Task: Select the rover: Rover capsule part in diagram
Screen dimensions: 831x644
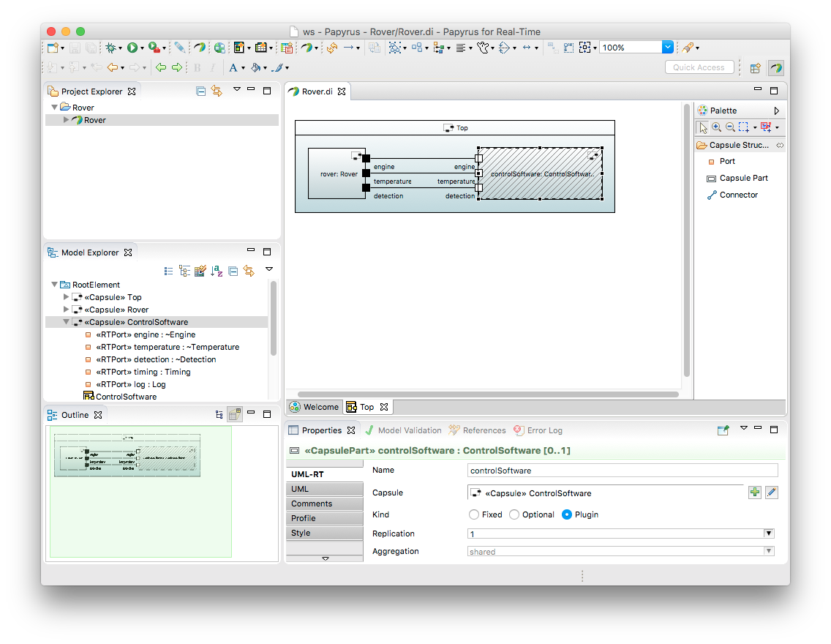Action: [337, 173]
